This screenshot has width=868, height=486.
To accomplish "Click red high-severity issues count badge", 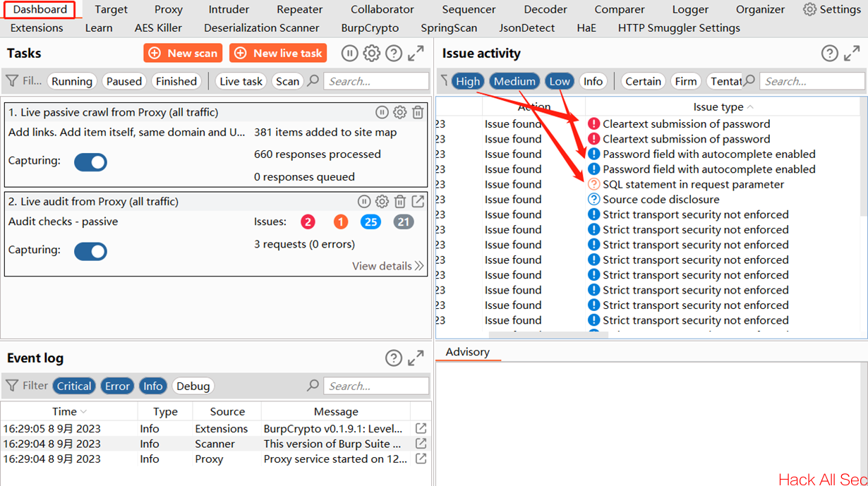I will (x=308, y=222).
